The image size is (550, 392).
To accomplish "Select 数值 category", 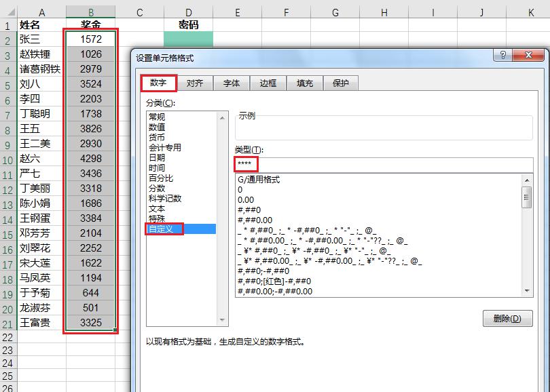I will point(157,128).
